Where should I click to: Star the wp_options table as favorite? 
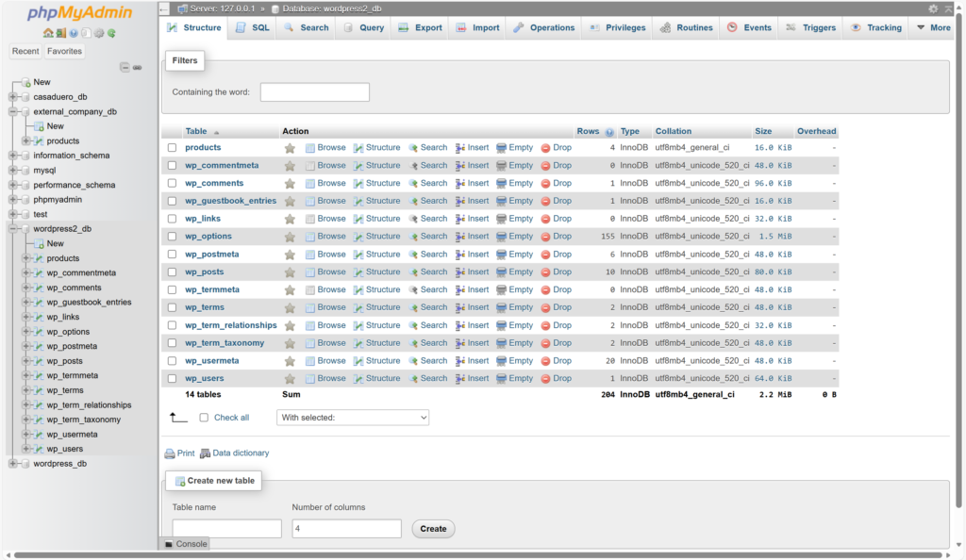coord(290,237)
